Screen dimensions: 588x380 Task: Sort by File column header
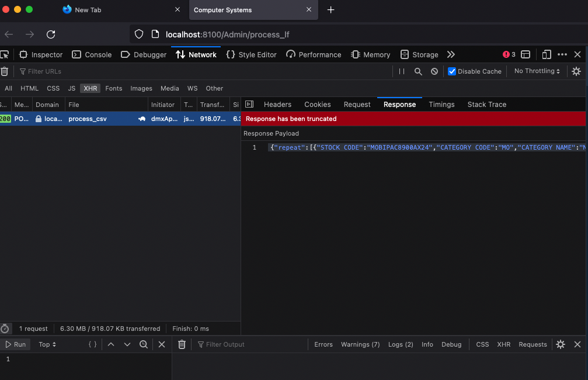coord(106,105)
